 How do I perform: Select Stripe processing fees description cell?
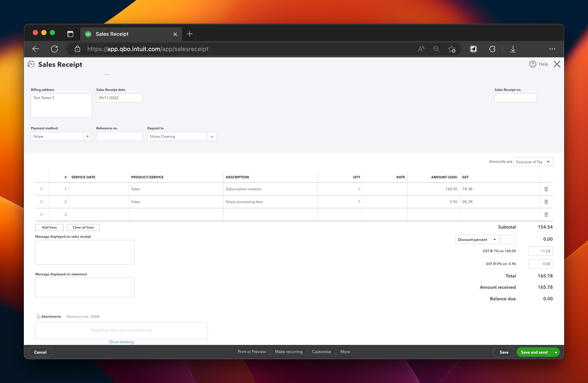pos(270,202)
